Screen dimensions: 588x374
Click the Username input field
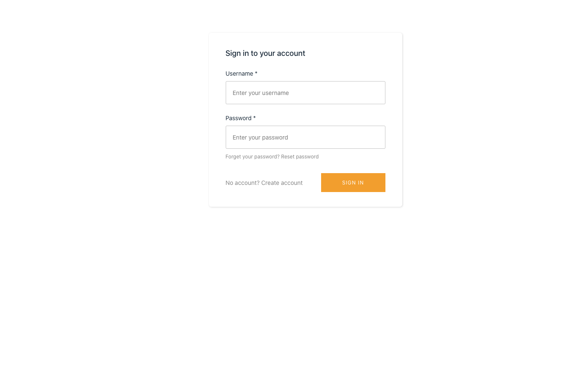[x=305, y=93]
